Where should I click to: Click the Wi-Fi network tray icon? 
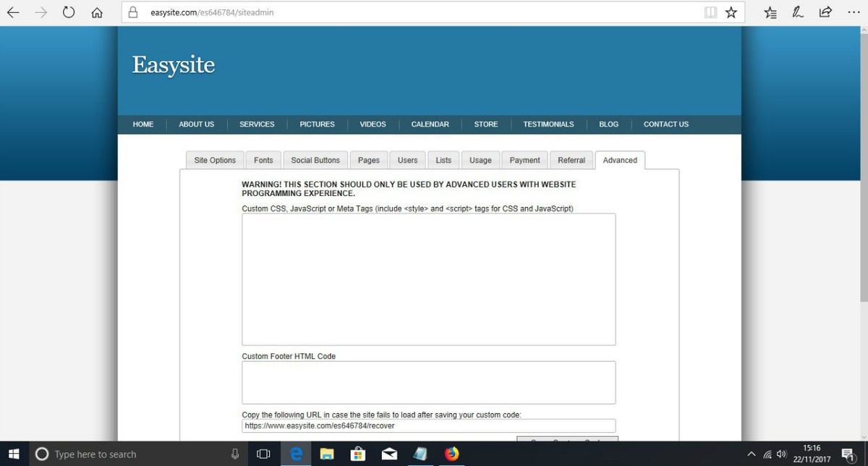(767, 454)
